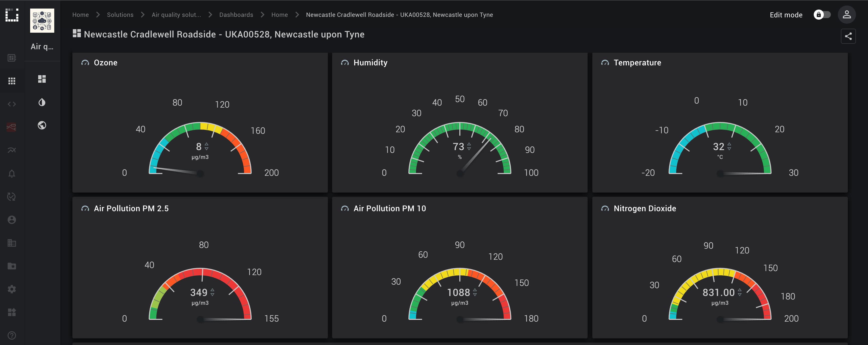Open the trend lines analytics icon
Viewport: 868px width, 345px height.
[x=12, y=150]
